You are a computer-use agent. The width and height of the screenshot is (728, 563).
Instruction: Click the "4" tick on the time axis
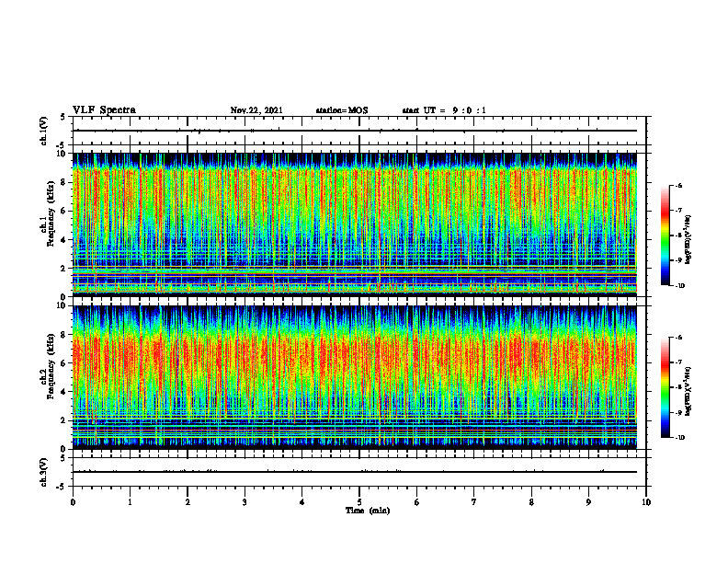pos(302,502)
